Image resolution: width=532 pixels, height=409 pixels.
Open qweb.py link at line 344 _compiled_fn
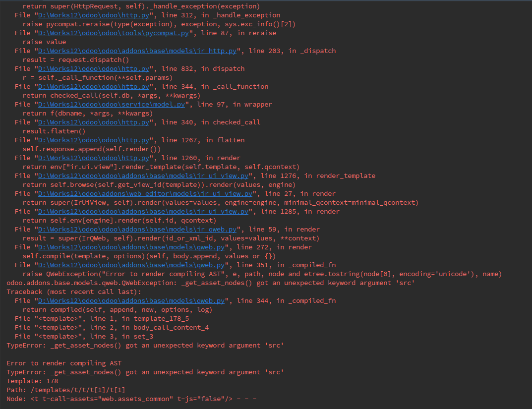[131, 301]
